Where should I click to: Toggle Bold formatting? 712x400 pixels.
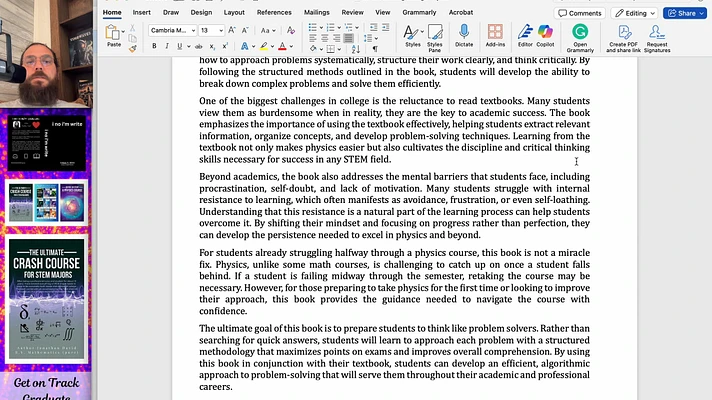(x=154, y=46)
